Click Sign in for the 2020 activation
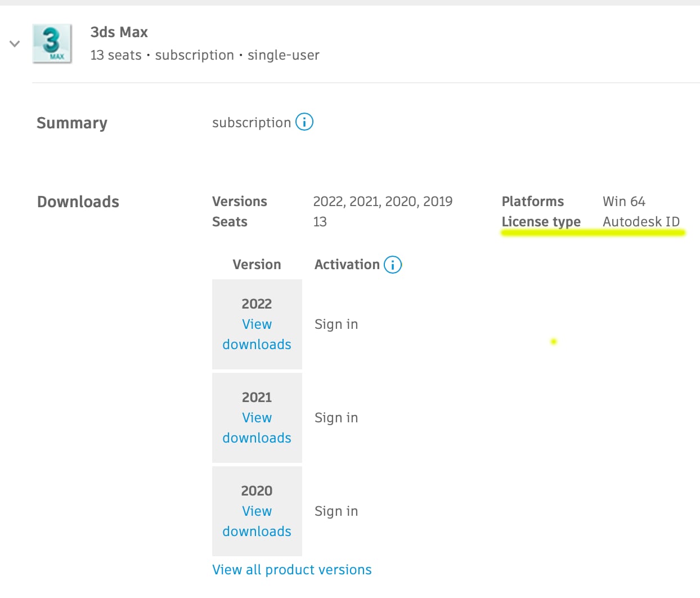Viewport: 700px width, 598px height. coord(336,511)
